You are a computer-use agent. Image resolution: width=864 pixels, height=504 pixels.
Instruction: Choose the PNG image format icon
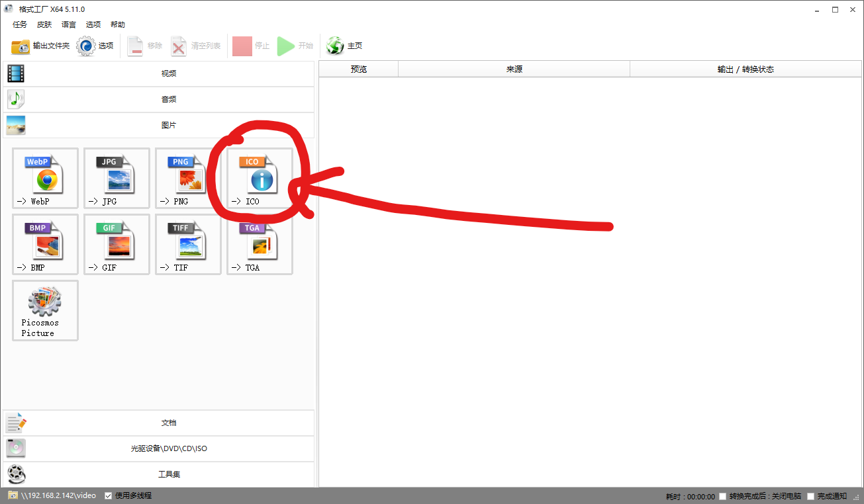click(188, 179)
